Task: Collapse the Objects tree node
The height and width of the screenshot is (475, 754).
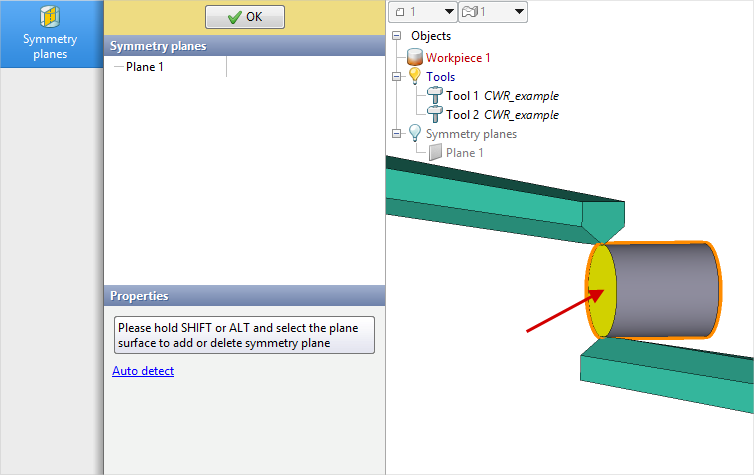Action: 396,36
